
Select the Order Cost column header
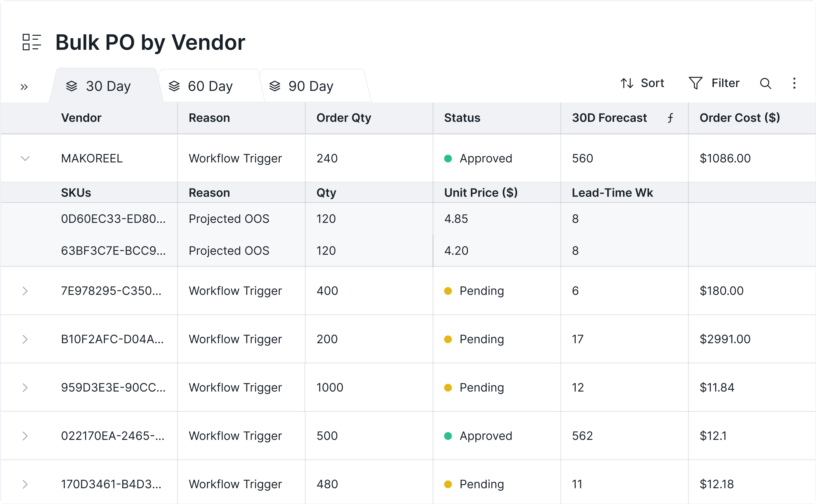[x=740, y=118]
